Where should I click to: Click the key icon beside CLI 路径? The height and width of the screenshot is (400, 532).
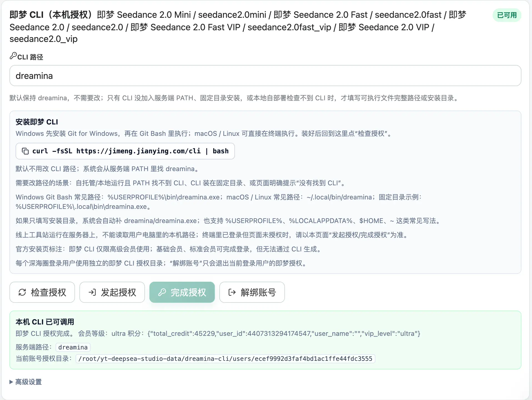[x=13, y=56]
